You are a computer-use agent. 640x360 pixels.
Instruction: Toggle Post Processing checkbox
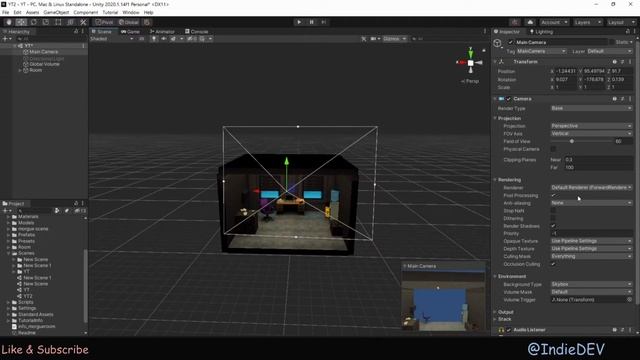[553, 196]
